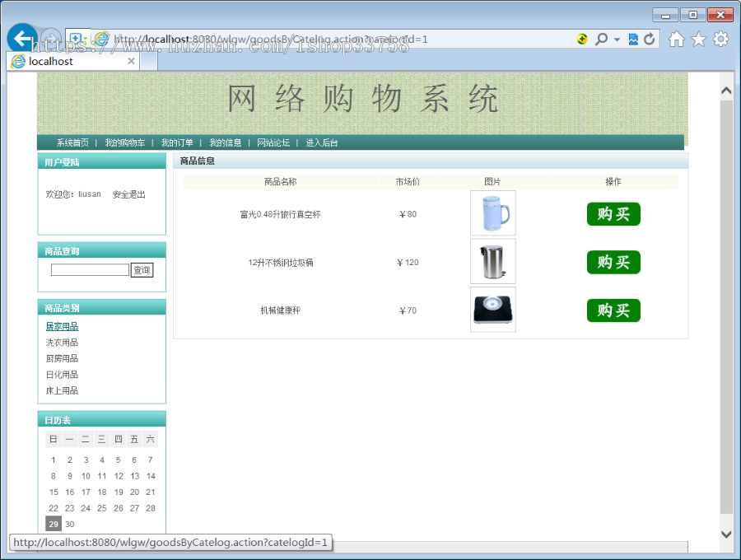This screenshot has height=560, width=741.
Task: Open the 洗衣用品 category link
Action: coord(62,342)
